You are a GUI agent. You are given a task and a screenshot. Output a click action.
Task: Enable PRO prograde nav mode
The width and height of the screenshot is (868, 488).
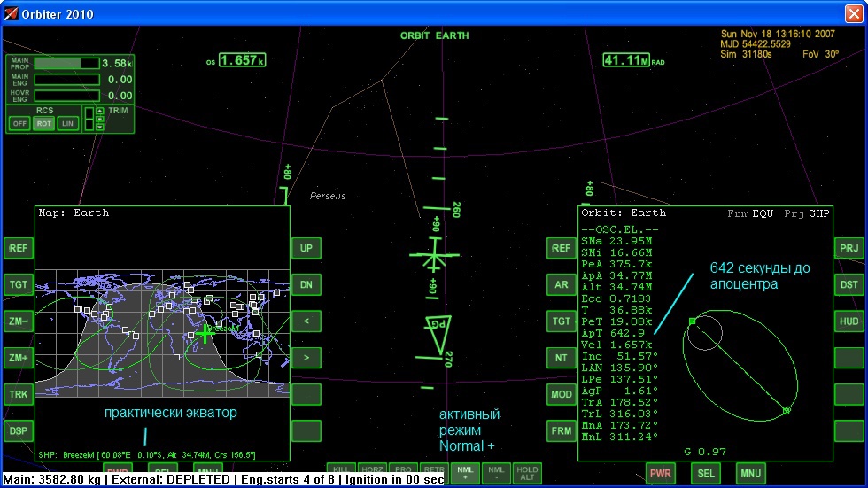click(403, 469)
